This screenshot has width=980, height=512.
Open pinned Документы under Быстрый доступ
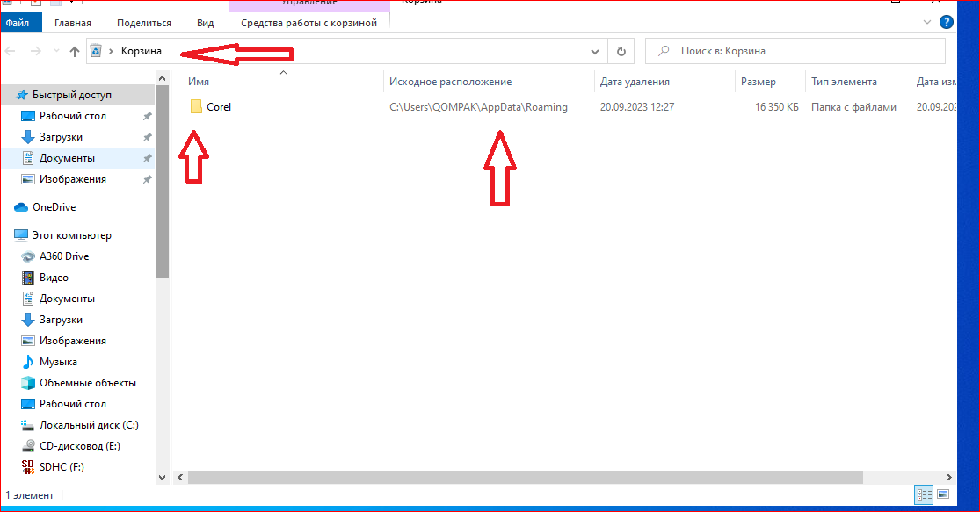click(67, 158)
